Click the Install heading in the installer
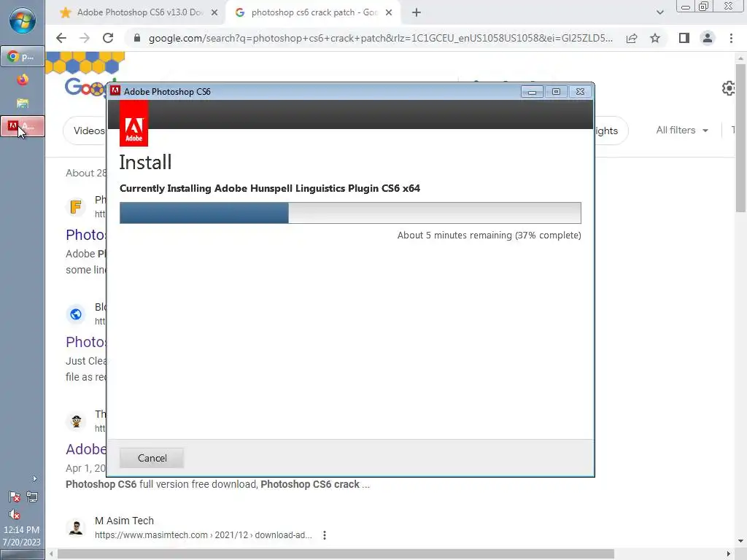Viewport: 747px width, 560px height. coord(145,163)
